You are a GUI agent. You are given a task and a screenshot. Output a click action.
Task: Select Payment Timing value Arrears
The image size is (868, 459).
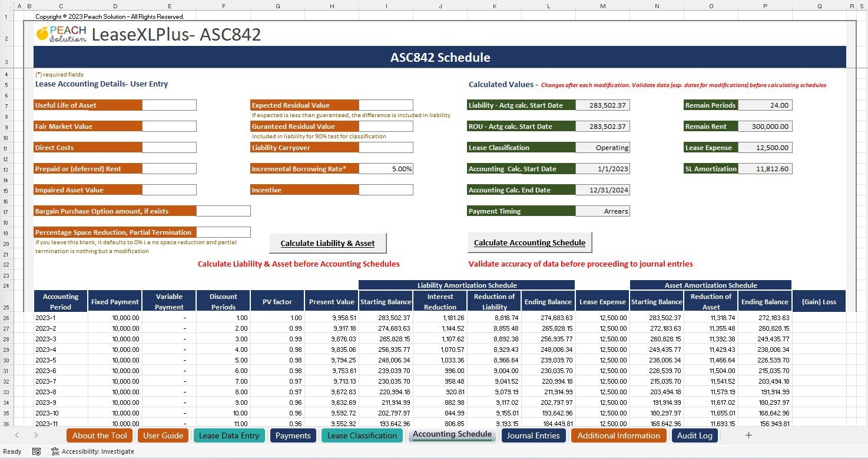602,211
